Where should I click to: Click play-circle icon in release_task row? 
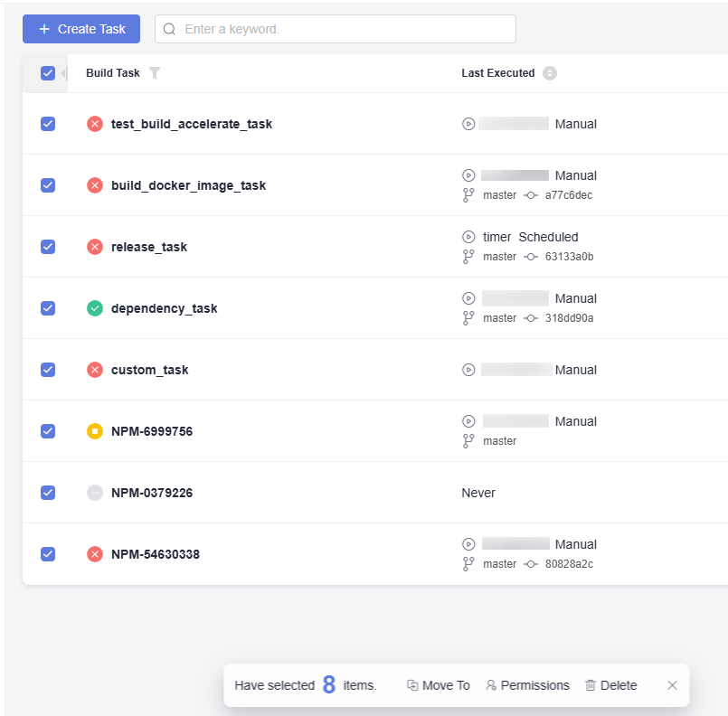(x=468, y=237)
